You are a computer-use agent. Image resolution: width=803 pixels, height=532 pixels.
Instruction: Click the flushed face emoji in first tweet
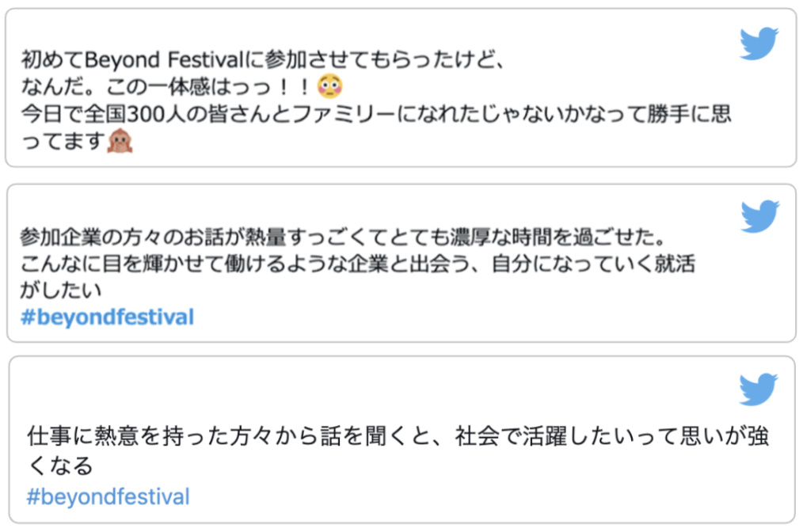(x=328, y=85)
